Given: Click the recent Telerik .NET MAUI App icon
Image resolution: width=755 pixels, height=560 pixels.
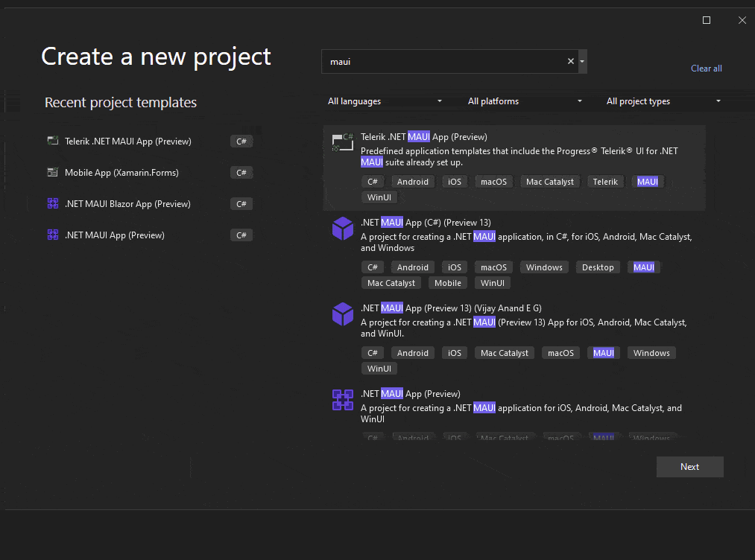Looking at the screenshot, I should (53, 141).
